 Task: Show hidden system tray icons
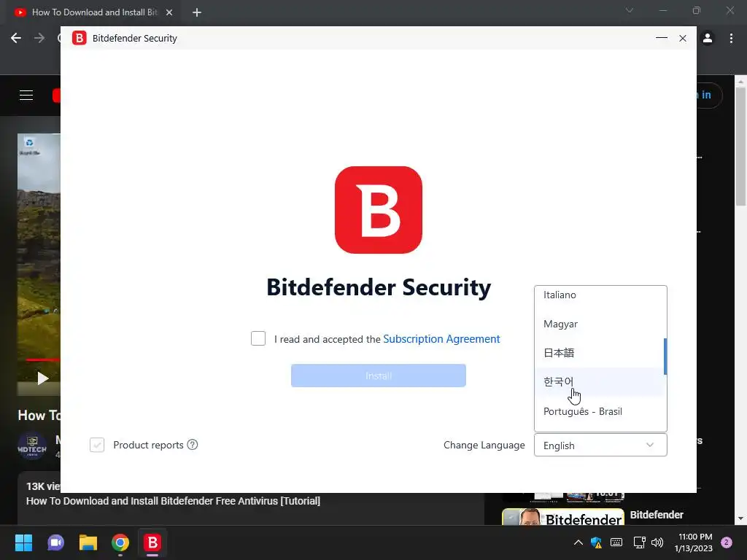(x=578, y=542)
